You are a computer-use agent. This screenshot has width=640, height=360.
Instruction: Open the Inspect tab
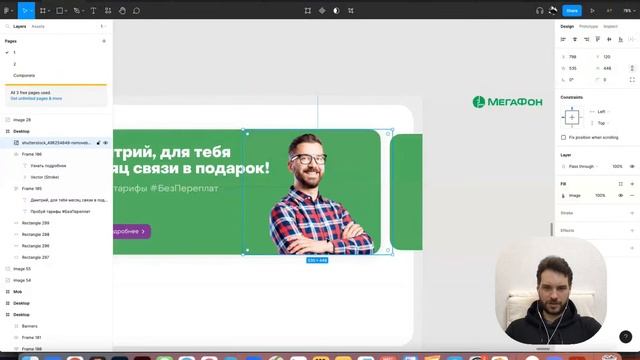tap(610, 26)
